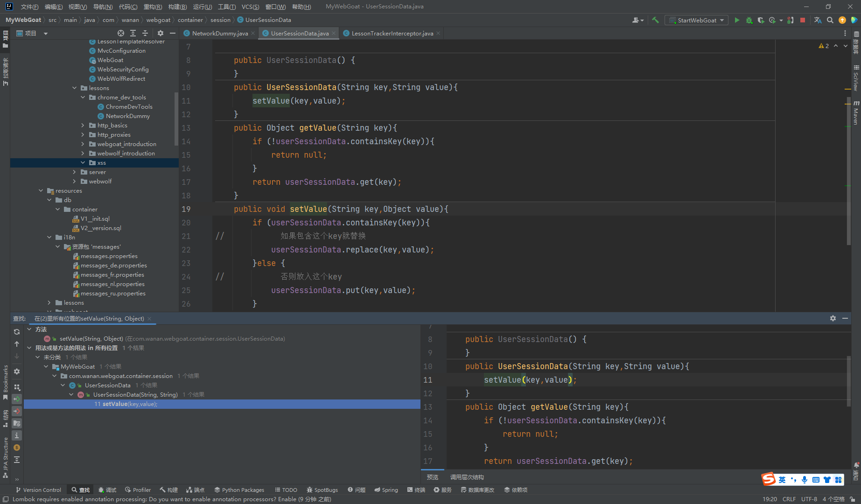Click session breadcrumb in navigation bar
The width and height of the screenshot is (861, 504).
click(x=220, y=20)
